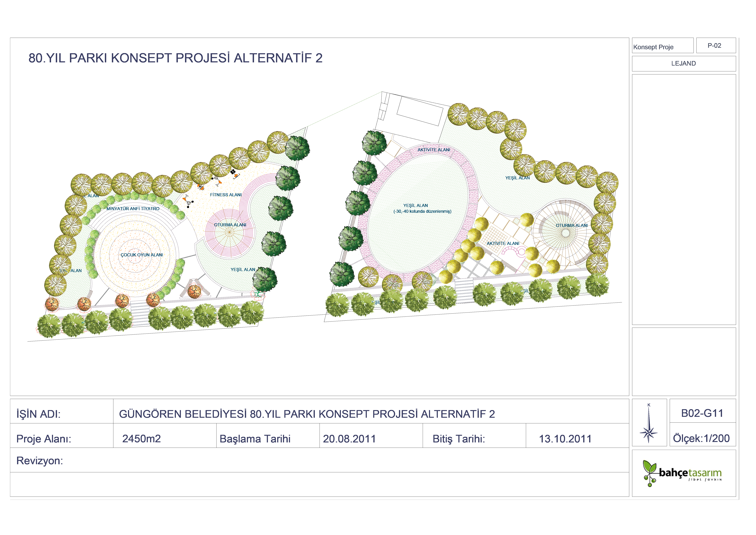Click the P-02 sheet number box
Viewport: 756px width, 535px height.
pyautogui.click(x=715, y=45)
